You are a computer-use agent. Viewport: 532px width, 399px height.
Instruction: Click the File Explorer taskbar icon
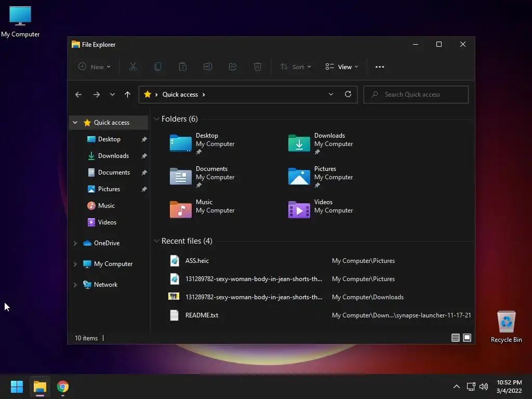pyautogui.click(x=39, y=387)
